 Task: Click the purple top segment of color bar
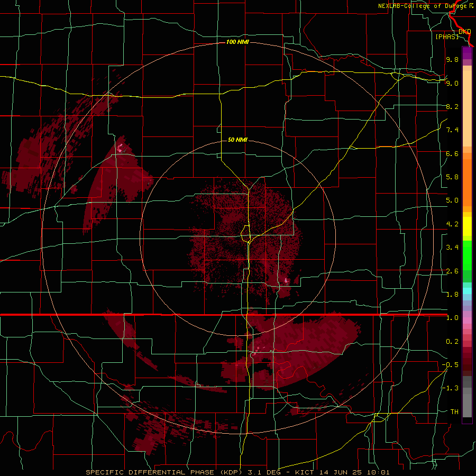pyautogui.click(x=467, y=53)
